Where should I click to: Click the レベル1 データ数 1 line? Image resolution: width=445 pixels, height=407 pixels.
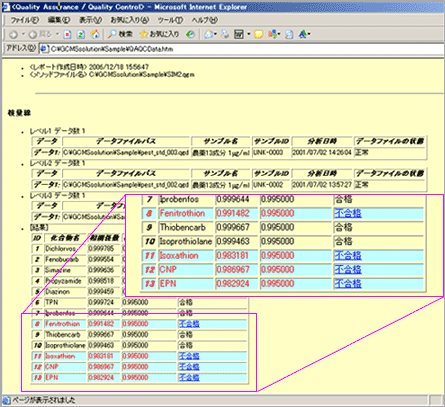(x=57, y=131)
